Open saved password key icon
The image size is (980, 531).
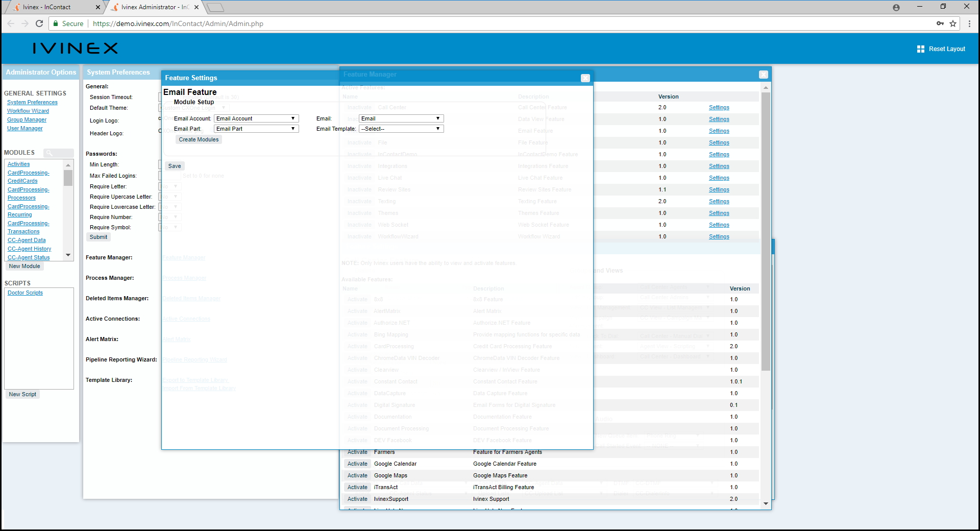click(940, 23)
